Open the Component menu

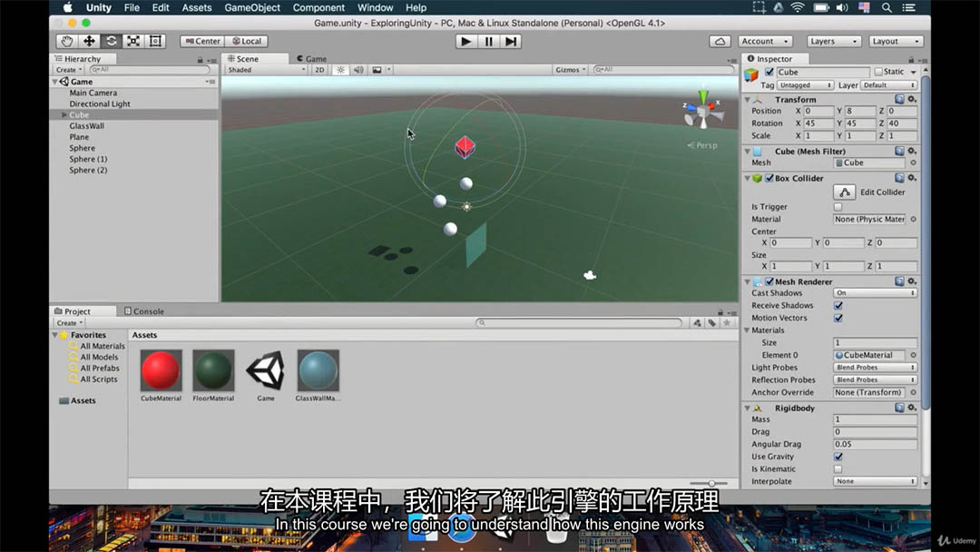click(318, 7)
